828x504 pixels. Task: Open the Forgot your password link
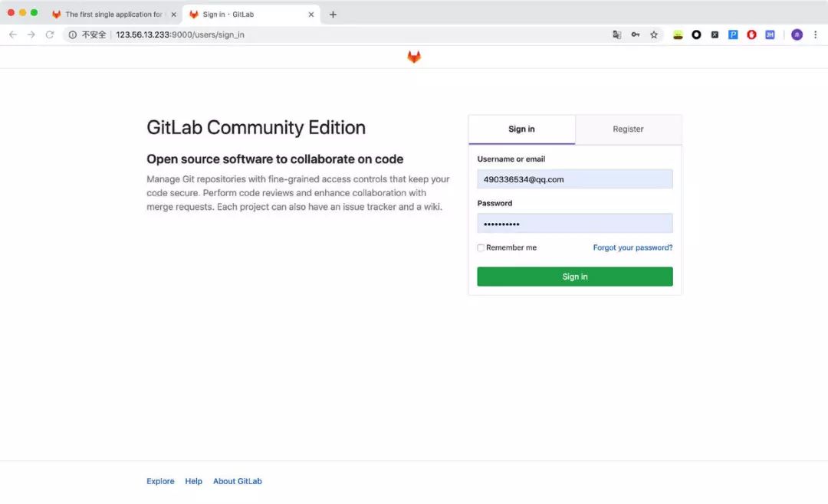[632, 247]
